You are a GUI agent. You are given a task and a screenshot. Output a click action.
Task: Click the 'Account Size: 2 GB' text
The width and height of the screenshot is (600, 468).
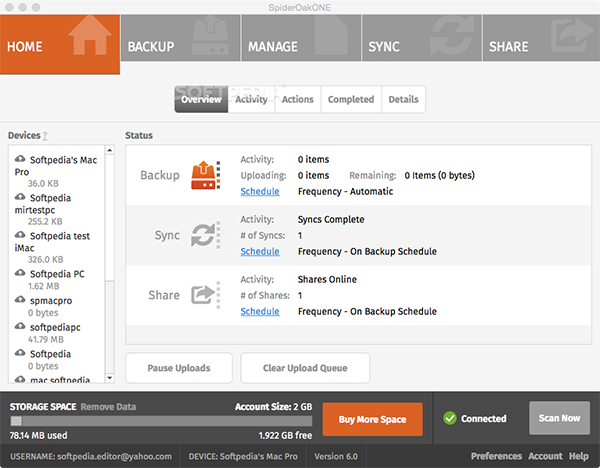[274, 407]
